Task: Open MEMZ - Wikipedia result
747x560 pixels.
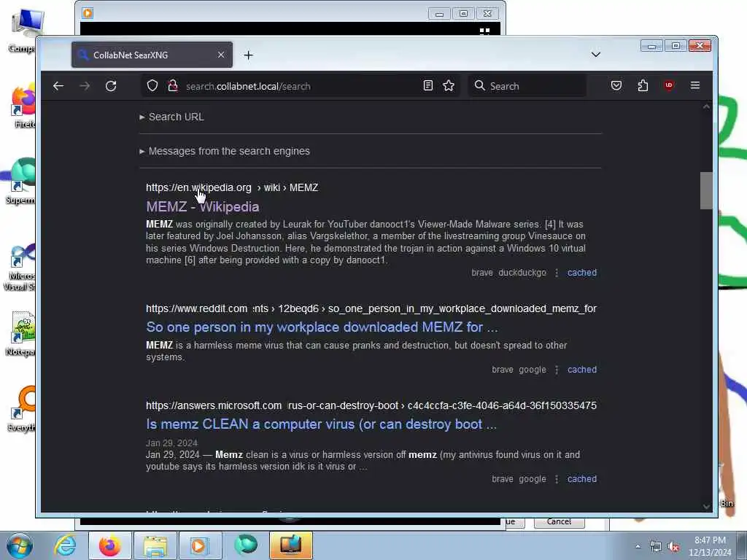Action: click(x=203, y=206)
